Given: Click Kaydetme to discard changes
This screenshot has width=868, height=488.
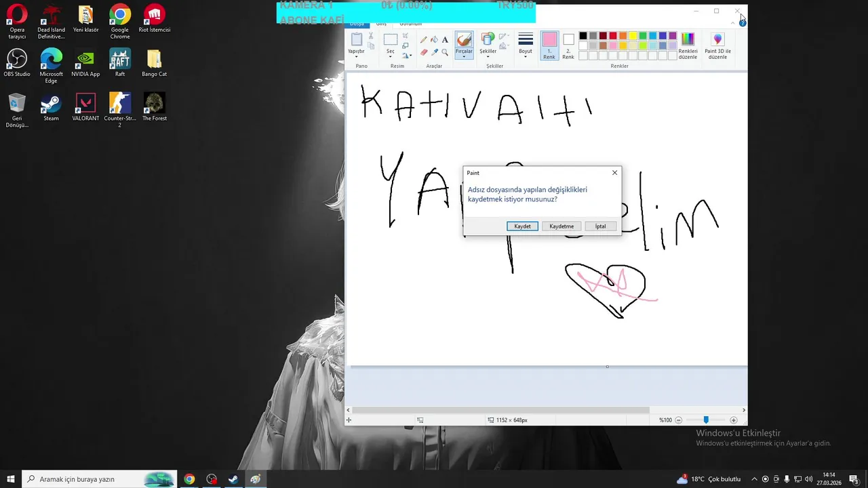Looking at the screenshot, I should [561, 226].
